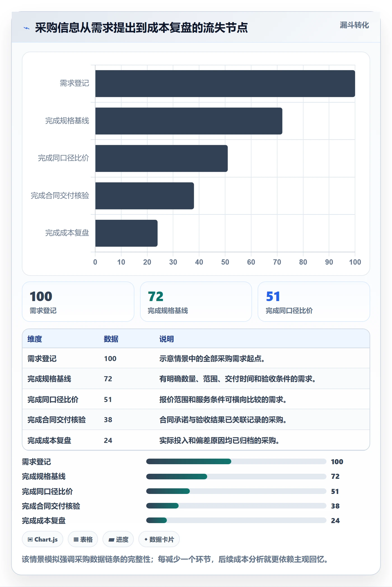
Task: Click the stat card showing 72 in green
Action: coord(196,302)
